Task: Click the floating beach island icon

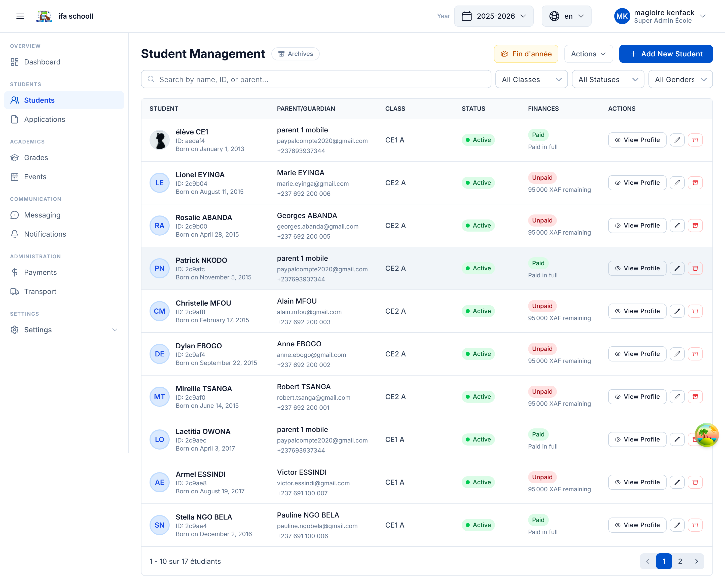Action: coord(706,434)
